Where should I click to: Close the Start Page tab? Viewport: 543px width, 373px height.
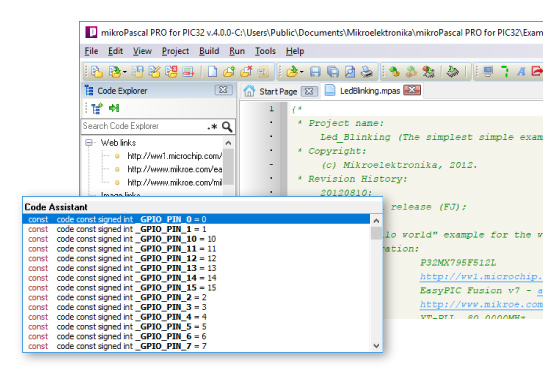coord(309,91)
